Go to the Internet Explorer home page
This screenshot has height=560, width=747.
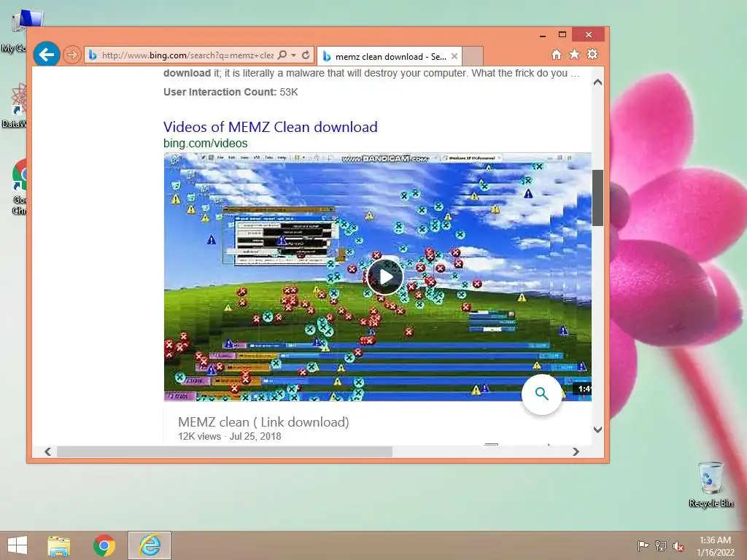coord(557,54)
